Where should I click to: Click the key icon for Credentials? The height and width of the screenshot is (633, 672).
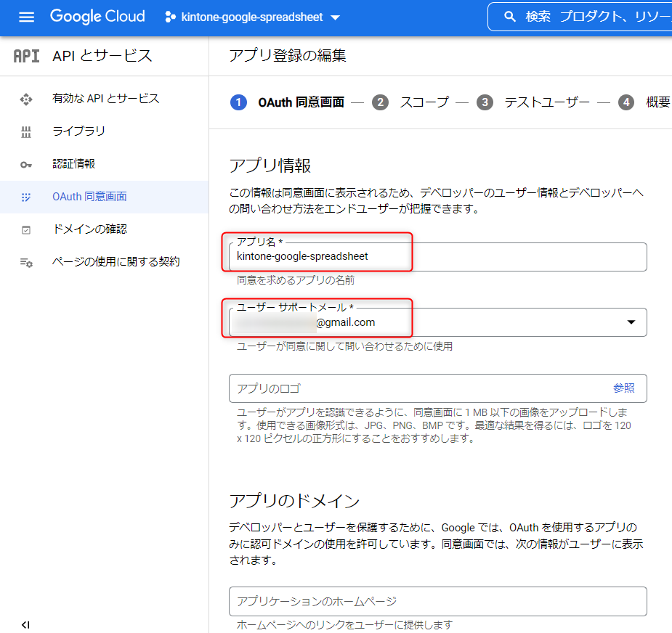coord(26,164)
